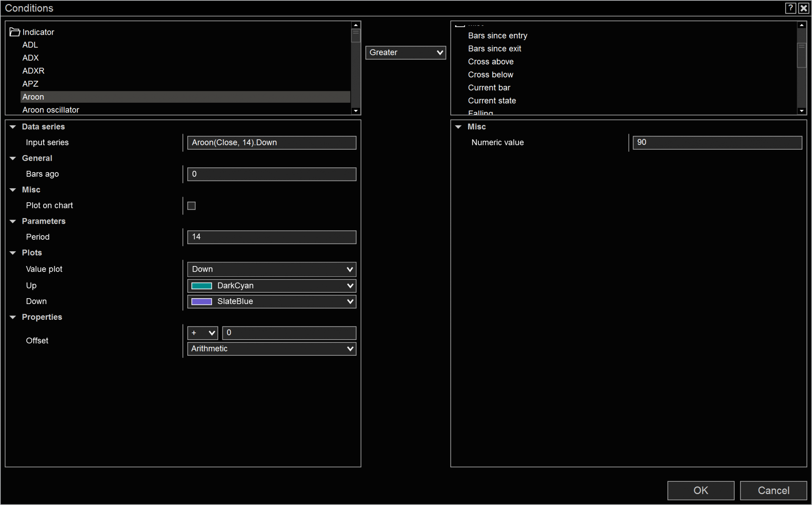Image resolution: width=812 pixels, height=505 pixels.
Task: Open the Value plot dropdown
Action: click(x=272, y=269)
